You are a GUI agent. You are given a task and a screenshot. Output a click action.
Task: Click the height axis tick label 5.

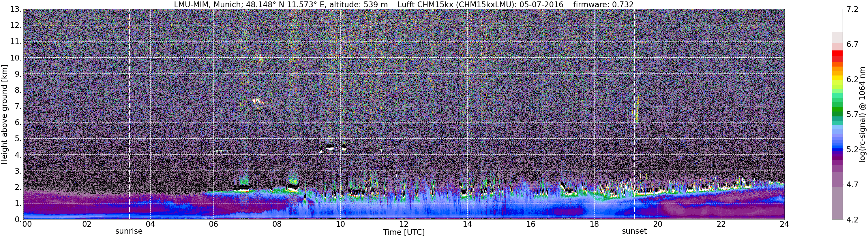click(18, 139)
